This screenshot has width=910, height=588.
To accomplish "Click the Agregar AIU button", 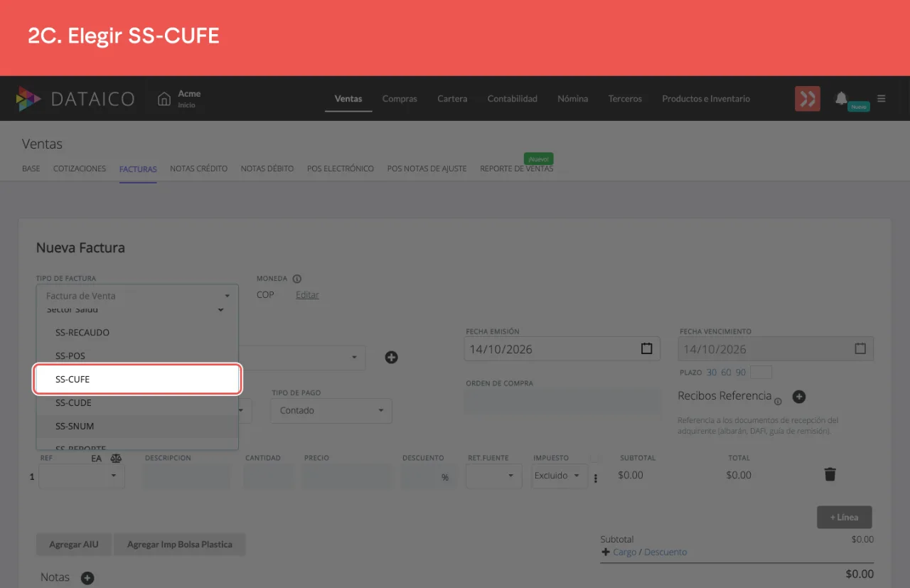I will [x=74, y=545].
